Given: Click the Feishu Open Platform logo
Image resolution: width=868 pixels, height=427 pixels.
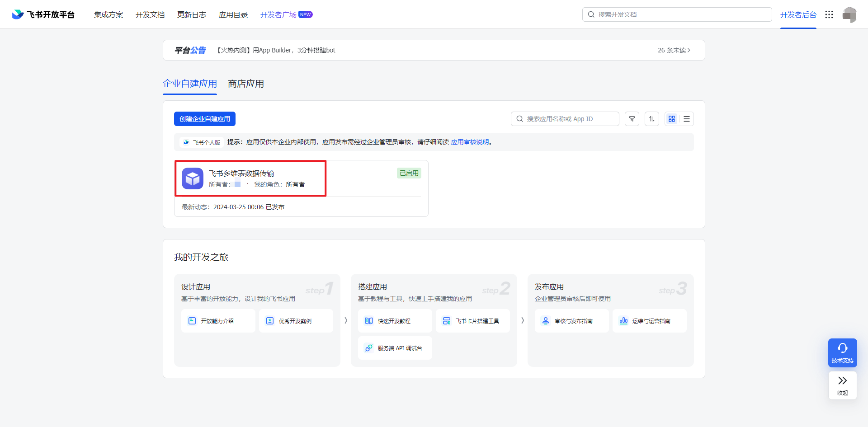Looking at the screenshot, I should [x=43, y=14].
